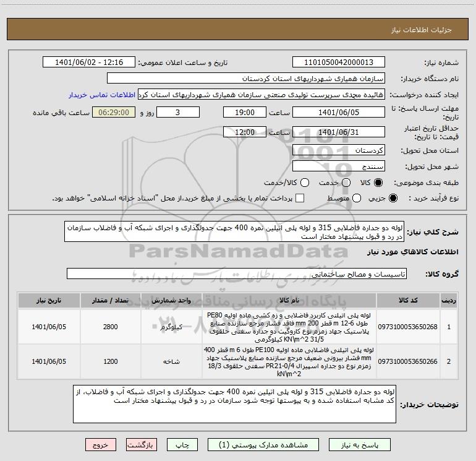Click the تعداد / مقدار column header
Screen dimensions: 476x461
[110, 300]
